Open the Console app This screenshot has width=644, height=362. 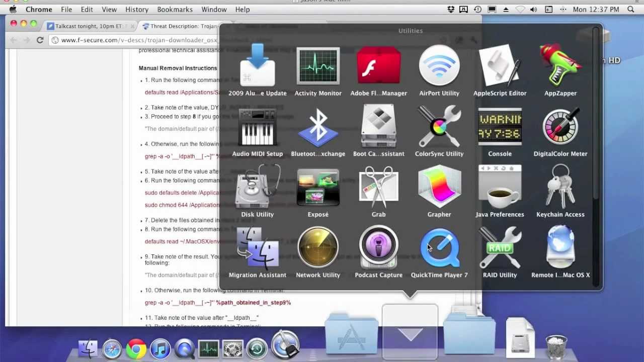pyautogui.click(x=500, y=131)
